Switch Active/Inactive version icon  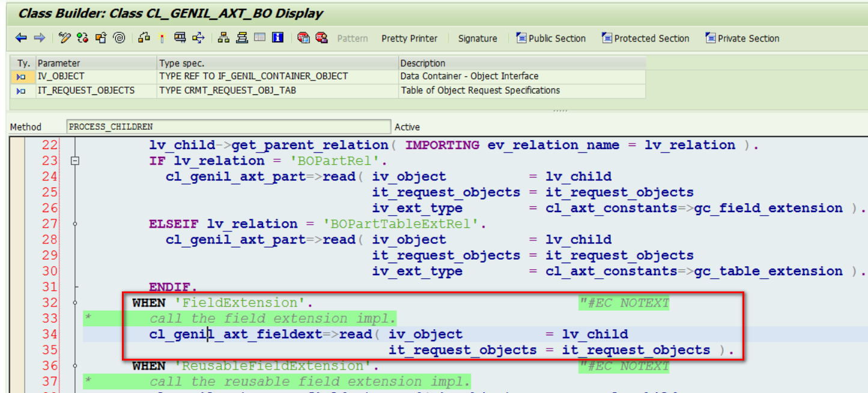pos(83,38)
